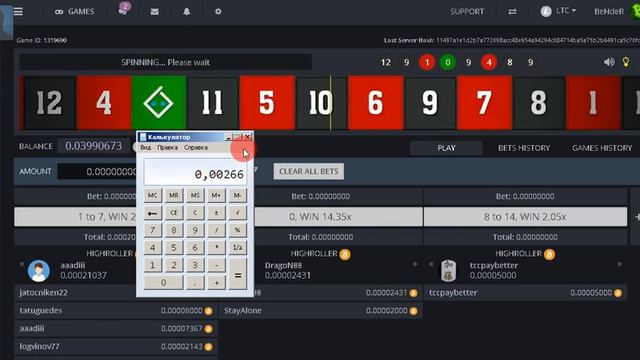The image size is (640, 360).
Task: Click calculator divide button
Action: (216, 230)
